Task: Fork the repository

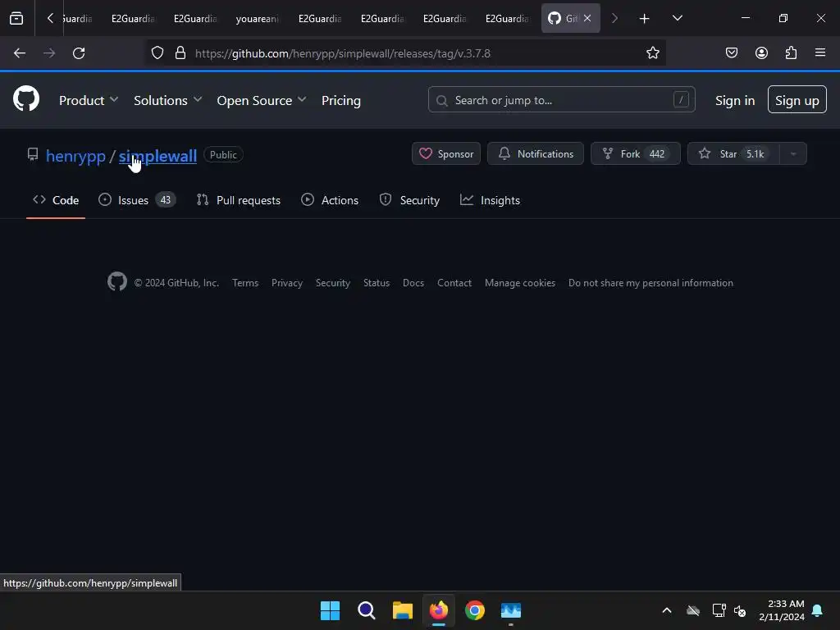Action: click(x=636, y=153)
